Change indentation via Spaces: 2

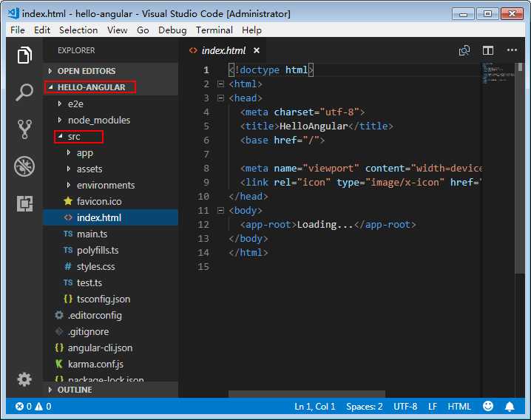click(365, 407)
